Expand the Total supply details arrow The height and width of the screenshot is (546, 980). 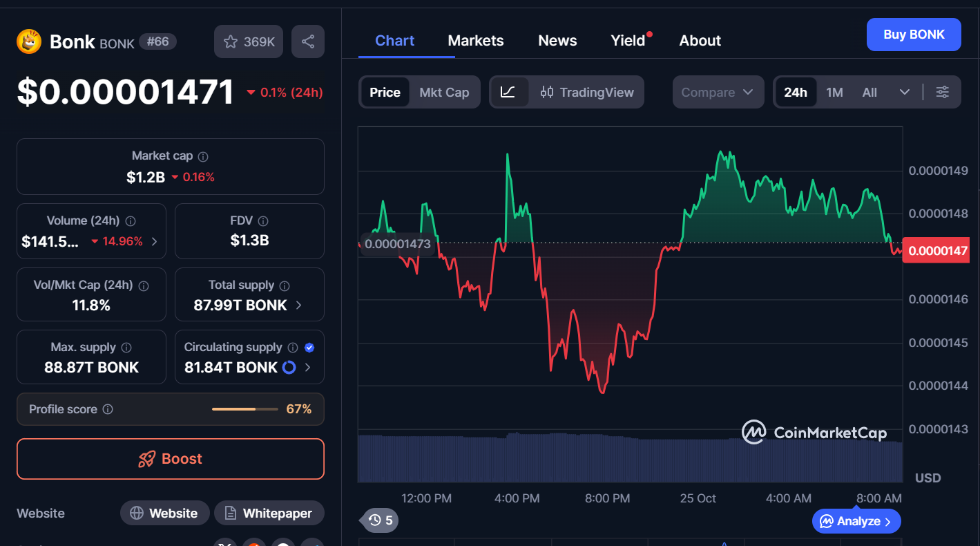pos(298,305)
